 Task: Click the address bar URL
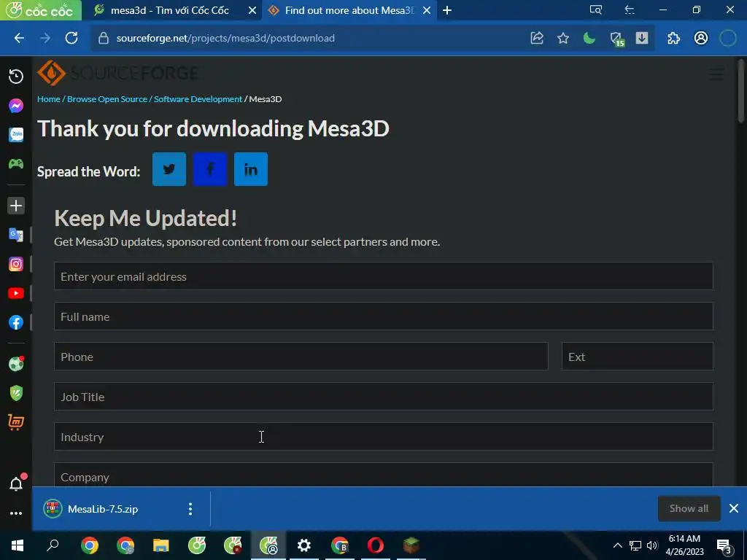point(225,38)
